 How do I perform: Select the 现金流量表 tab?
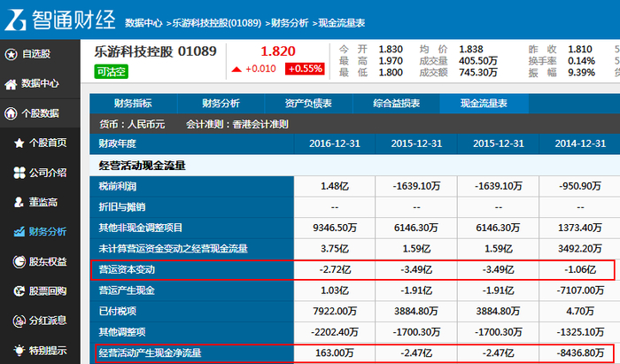484,104
